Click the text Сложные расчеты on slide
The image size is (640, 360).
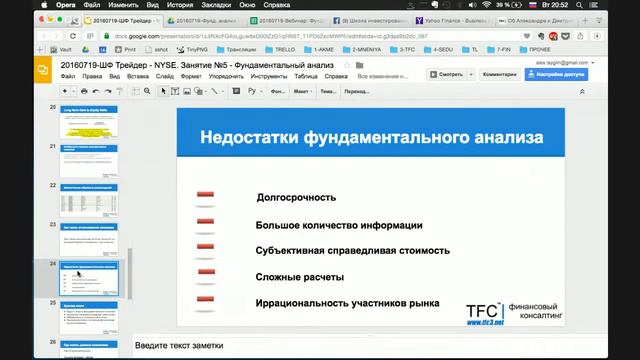pos(300,277)
